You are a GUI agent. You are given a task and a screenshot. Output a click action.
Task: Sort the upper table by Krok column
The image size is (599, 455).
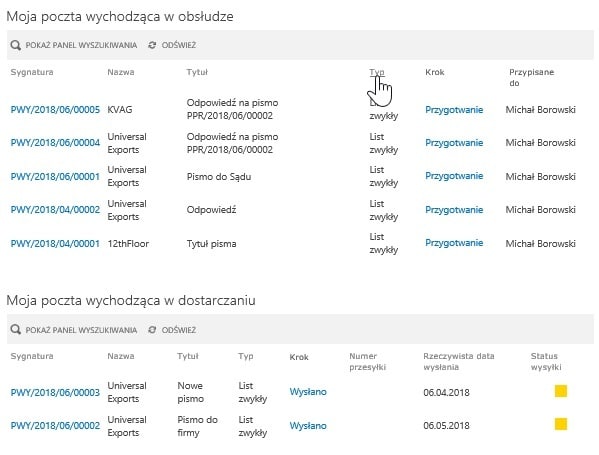click(435, 72)
